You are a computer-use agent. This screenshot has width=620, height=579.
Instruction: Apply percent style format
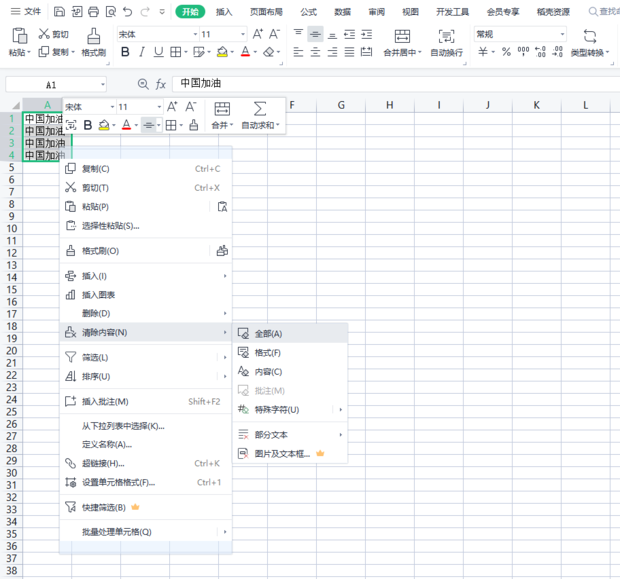point(506,52)
